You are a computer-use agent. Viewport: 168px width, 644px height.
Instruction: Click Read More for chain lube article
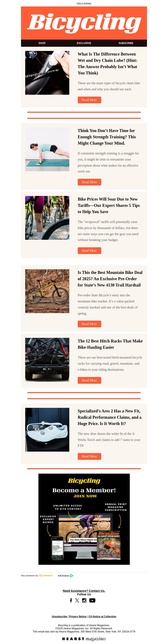click(89, 100)
